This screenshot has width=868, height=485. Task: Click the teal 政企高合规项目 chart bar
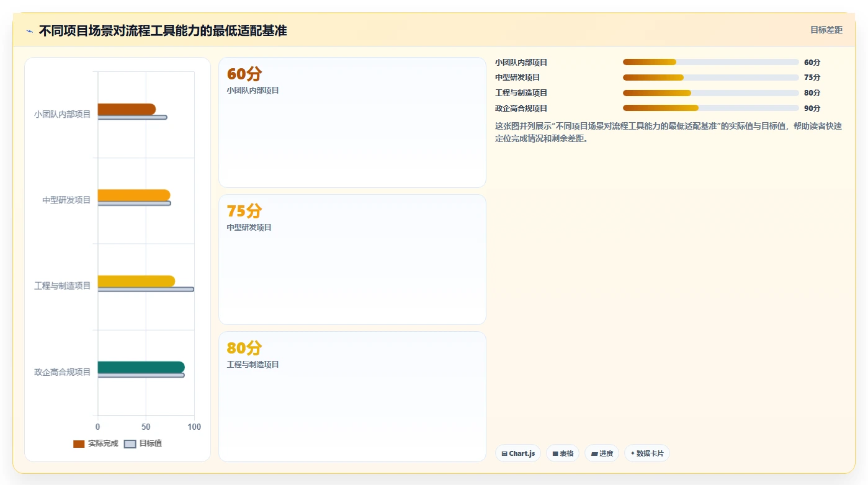(141, 367)
